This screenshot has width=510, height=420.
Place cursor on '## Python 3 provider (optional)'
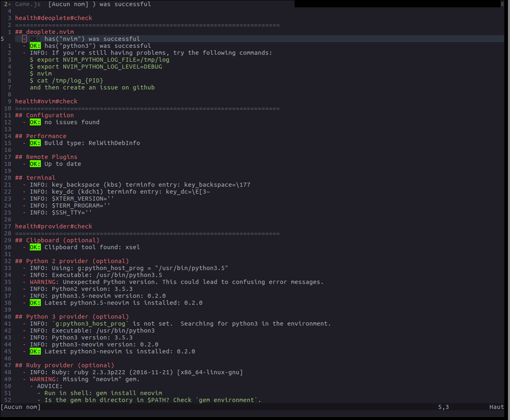[72, 317]
